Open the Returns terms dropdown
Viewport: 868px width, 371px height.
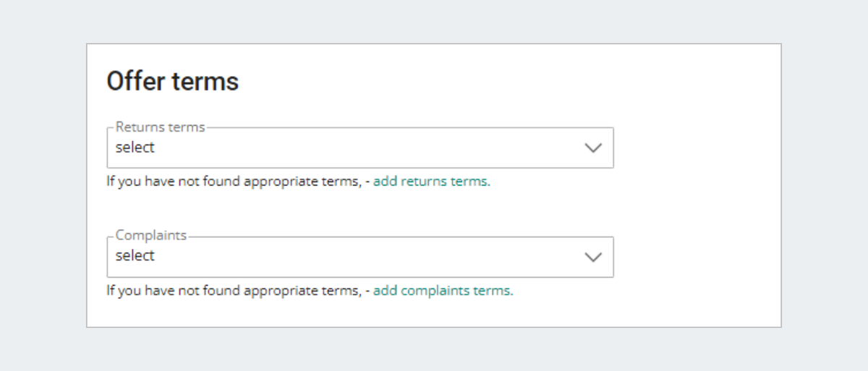tap(360, 148)
